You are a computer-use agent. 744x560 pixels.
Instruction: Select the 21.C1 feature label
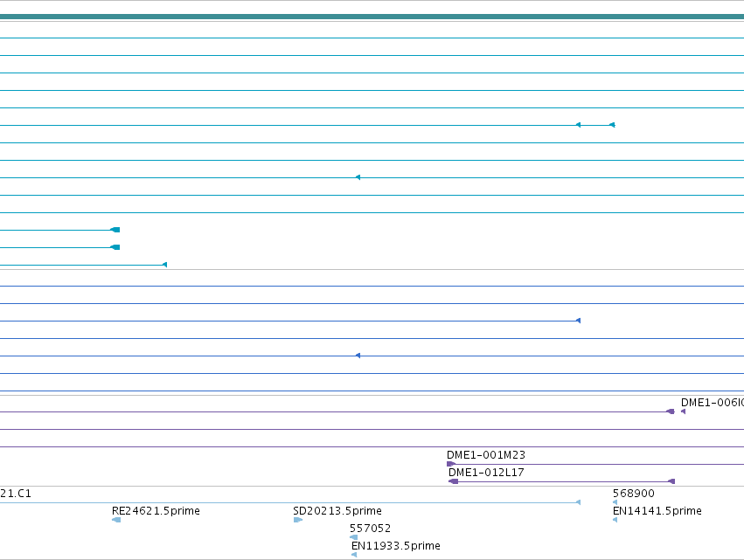pos(16,493)
